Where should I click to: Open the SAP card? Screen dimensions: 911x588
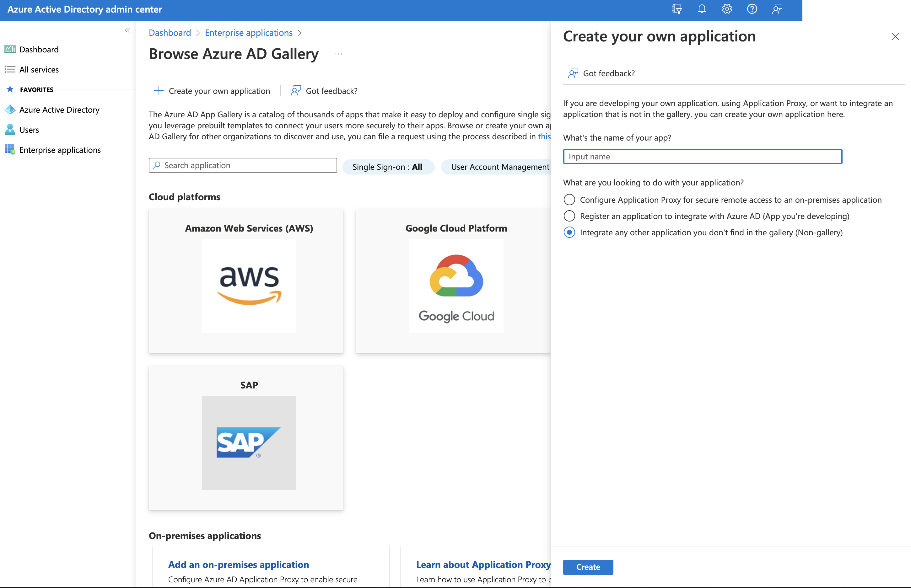(246, 438)
